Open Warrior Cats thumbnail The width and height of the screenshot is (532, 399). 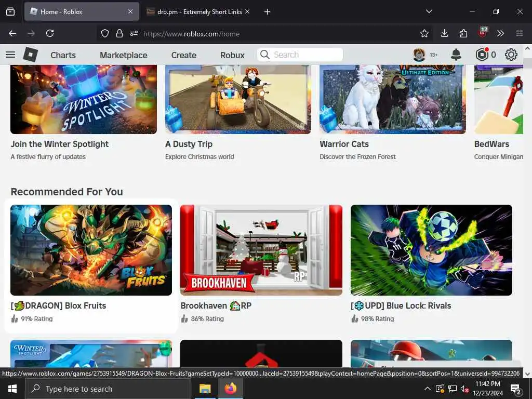point(393,99)
